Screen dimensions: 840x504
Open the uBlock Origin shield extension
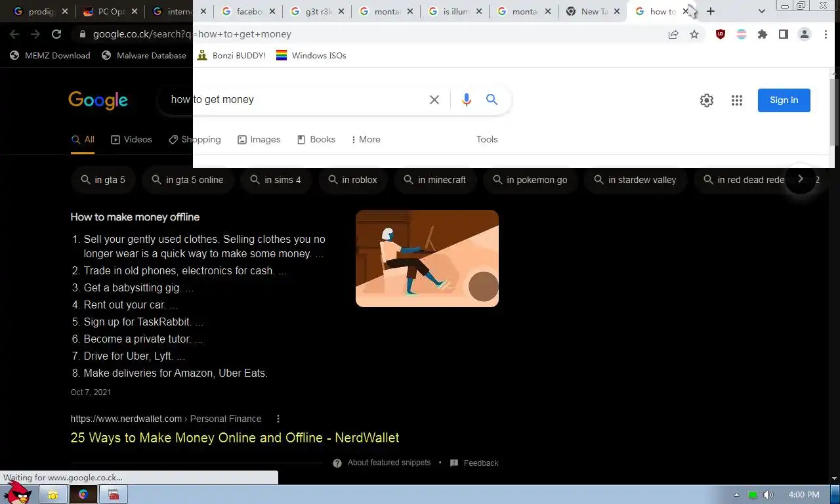click(721, 34)
